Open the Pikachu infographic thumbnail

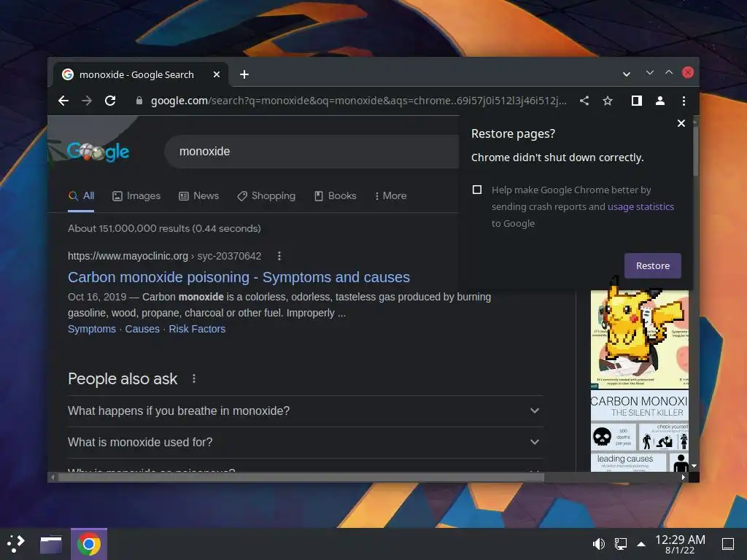point(639,339)
